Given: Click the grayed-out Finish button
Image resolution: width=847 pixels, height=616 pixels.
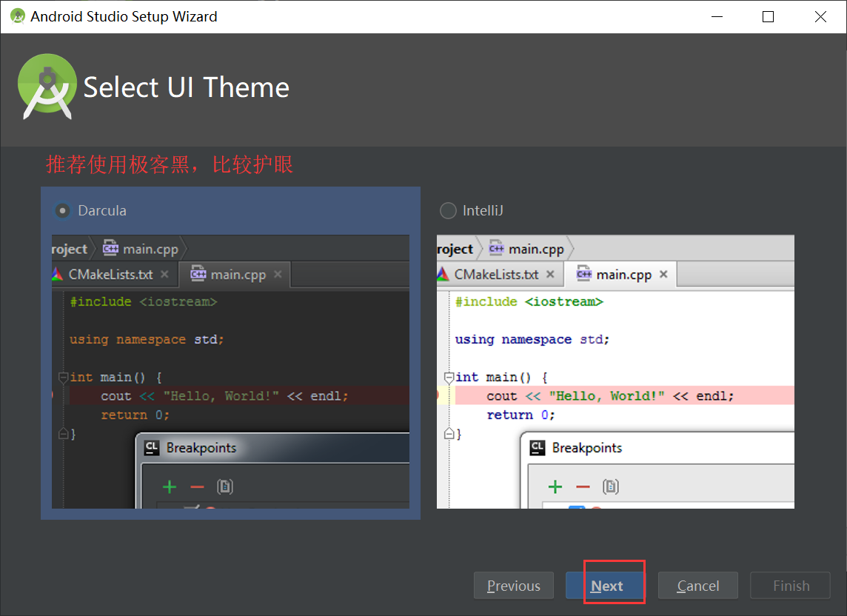Looking at the screenshot, I should pos(790,586).
